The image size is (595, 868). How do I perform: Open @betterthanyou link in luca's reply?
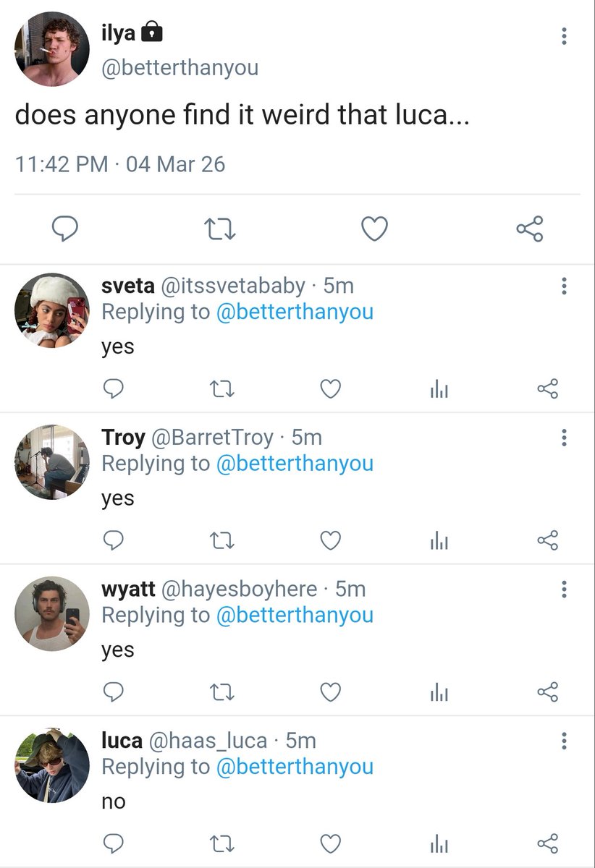click(295, 766)
